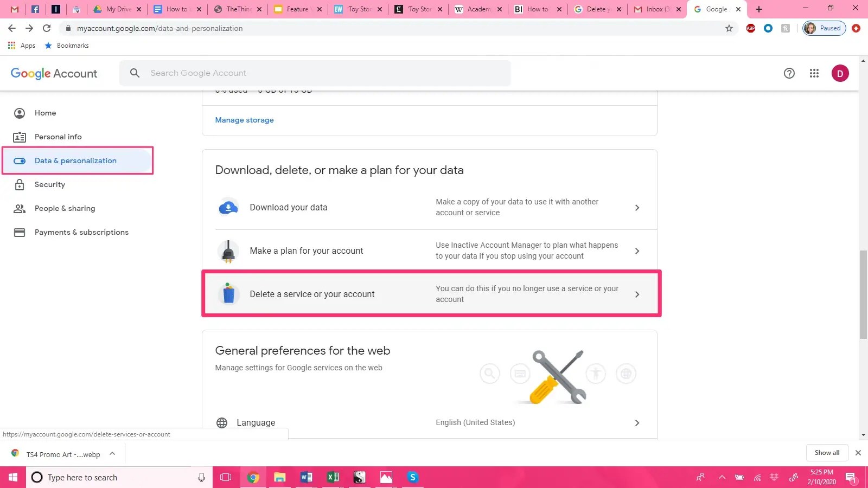
Task: Open Google Account help
Action: (x=789, y=73)
